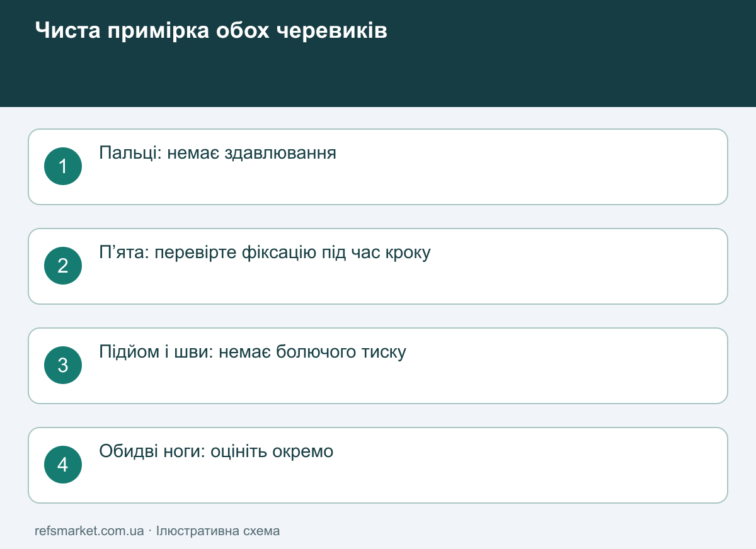756x549 pixels.
Task: Select the number 3 circle badge
Action: (x=63, y=365)
